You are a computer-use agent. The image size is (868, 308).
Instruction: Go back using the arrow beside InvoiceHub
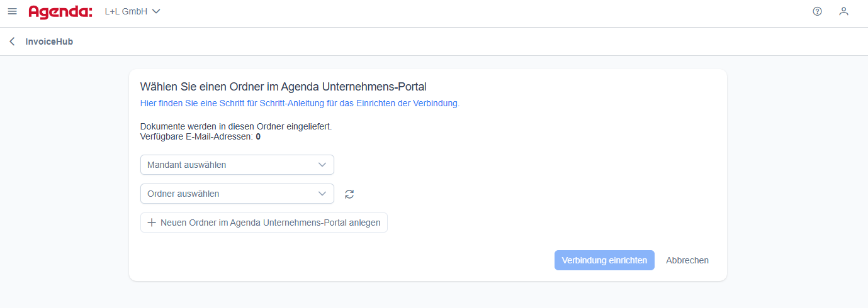[12, 42]
